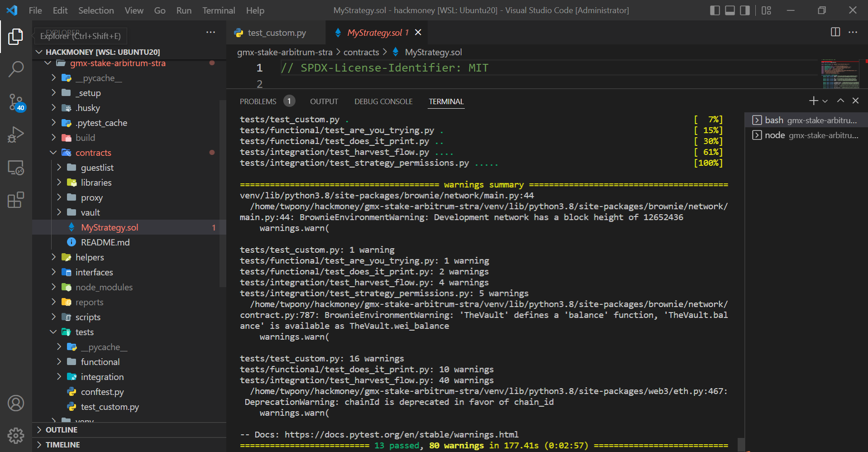Image resolution: width=868 pixels, height=452 pixels.
Task: Click VS Code logo application icon
Action: 12,10
